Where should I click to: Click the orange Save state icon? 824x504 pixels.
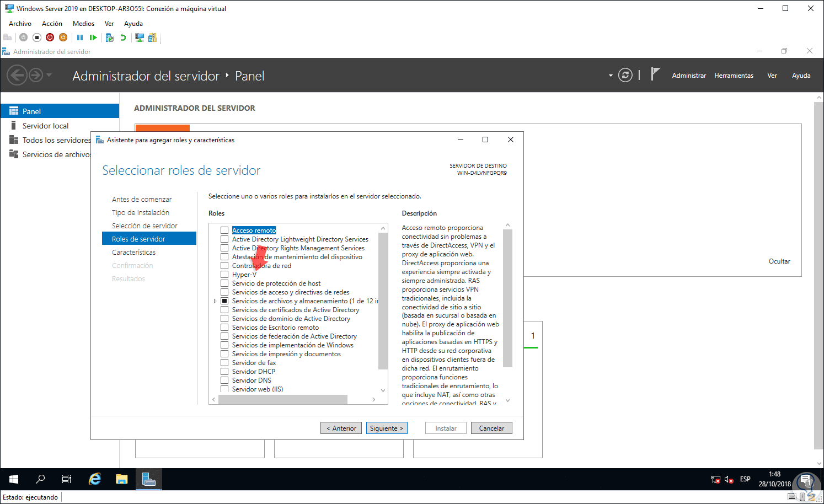pos(63,37)
